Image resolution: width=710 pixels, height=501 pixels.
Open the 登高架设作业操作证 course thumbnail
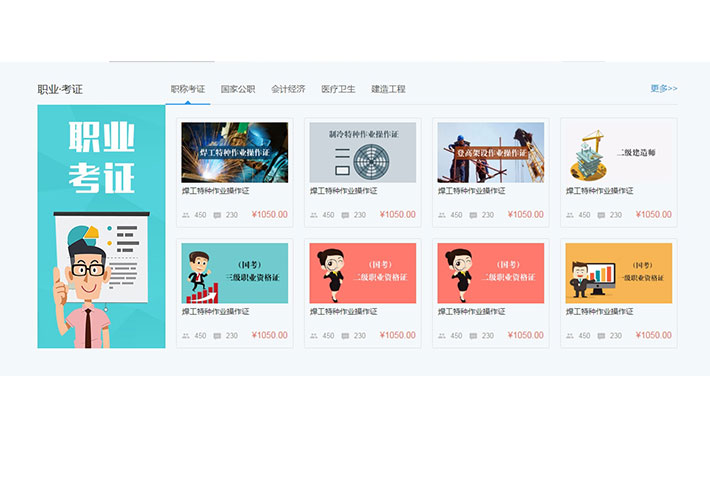490,152
